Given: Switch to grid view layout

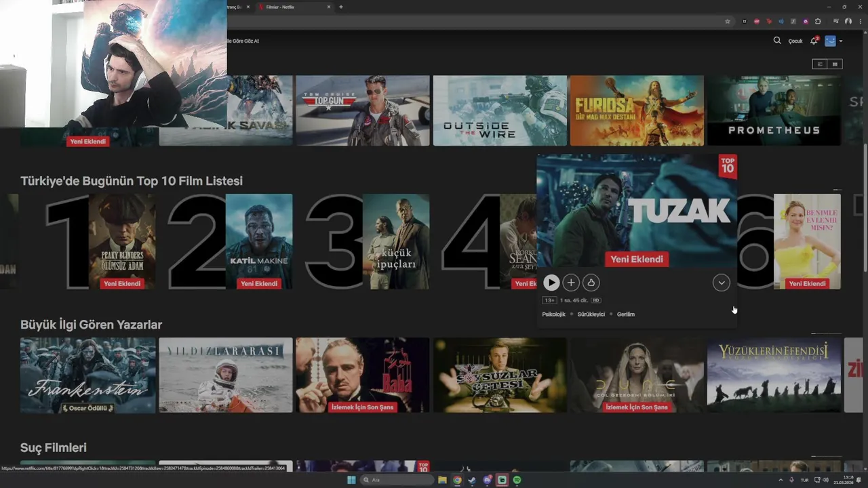Looking at the screenshot, I should point(835,64).
